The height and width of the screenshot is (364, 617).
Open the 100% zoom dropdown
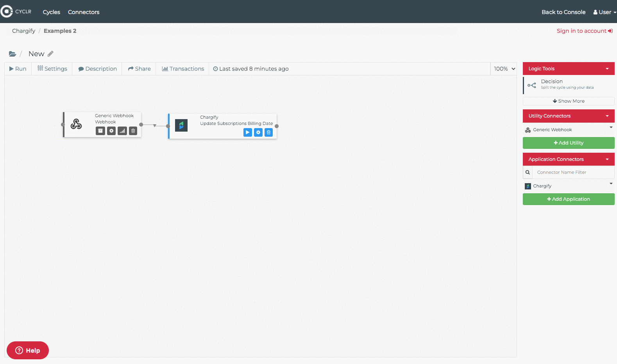tap(504, 69)
